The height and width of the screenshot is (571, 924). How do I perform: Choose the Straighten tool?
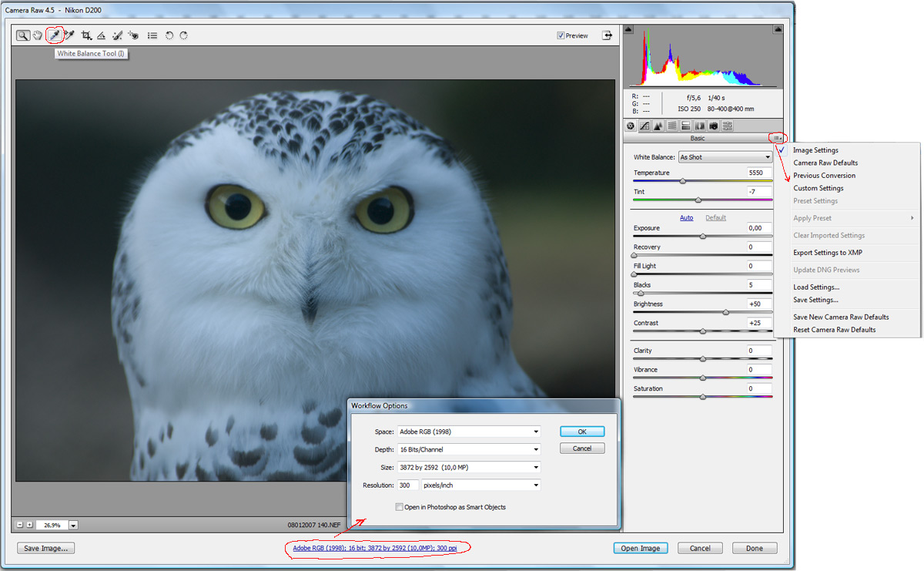[x=101, y=35]
